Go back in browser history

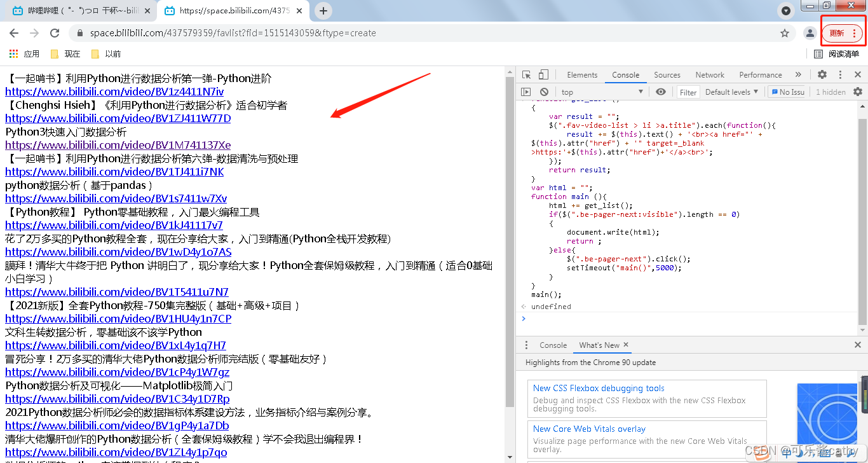[14, 33]
